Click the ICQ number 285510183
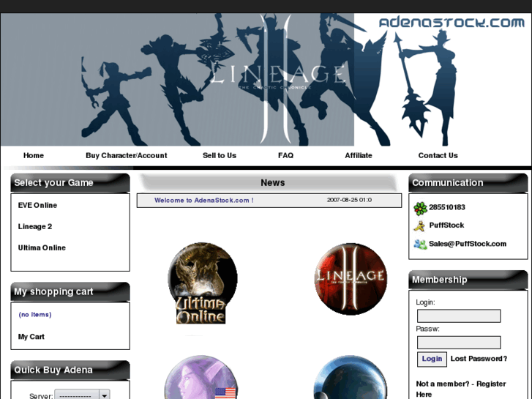Screen dimensions: 532x399 (x=447, y=207)
